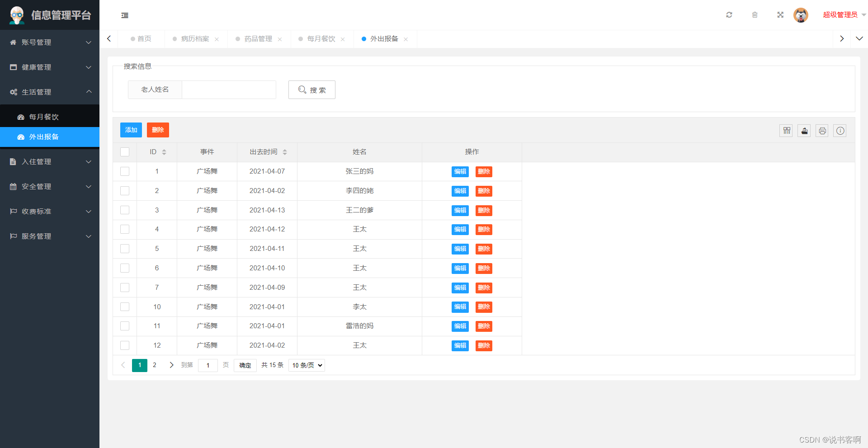Edit the 李太 row
Viewport: 868px width, 448px height.
coord(460,307)
